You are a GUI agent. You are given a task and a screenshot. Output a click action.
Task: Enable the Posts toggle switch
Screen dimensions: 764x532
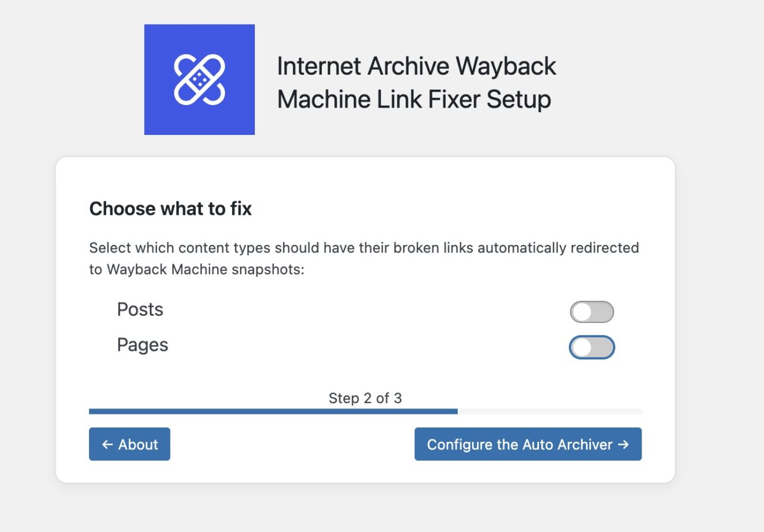[x=592, y=312]
